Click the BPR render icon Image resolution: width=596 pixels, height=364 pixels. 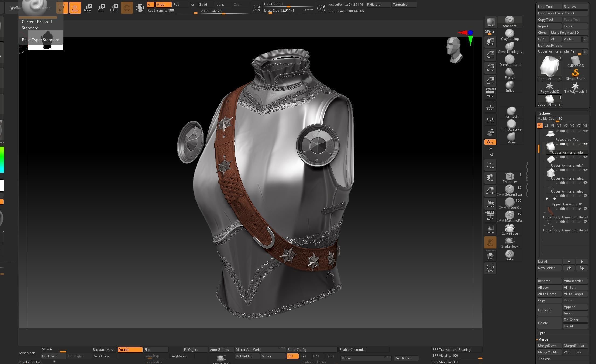[490, 22]
